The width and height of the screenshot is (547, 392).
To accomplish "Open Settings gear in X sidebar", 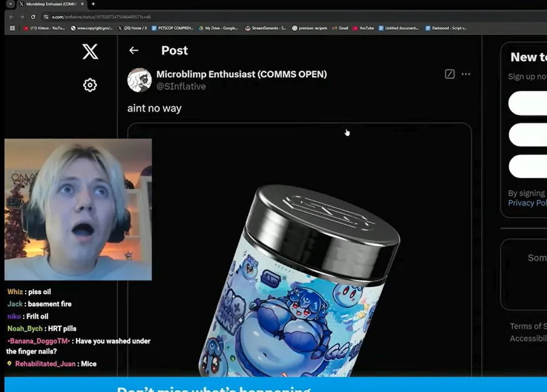I will 90,84.
